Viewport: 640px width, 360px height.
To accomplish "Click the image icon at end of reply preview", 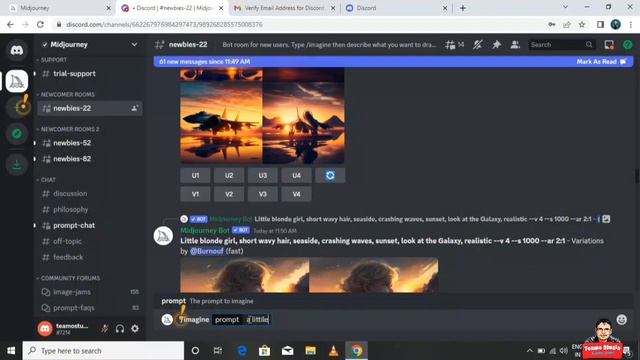I will (606, 219).
